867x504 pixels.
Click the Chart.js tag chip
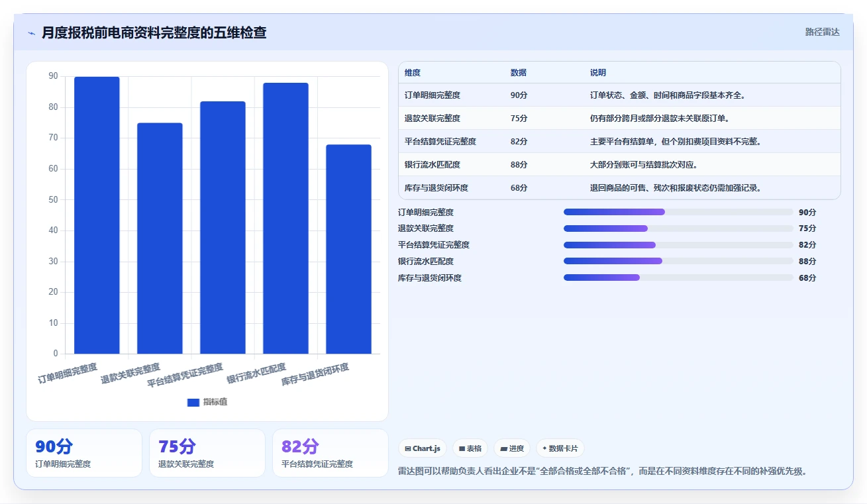point(423,448)
